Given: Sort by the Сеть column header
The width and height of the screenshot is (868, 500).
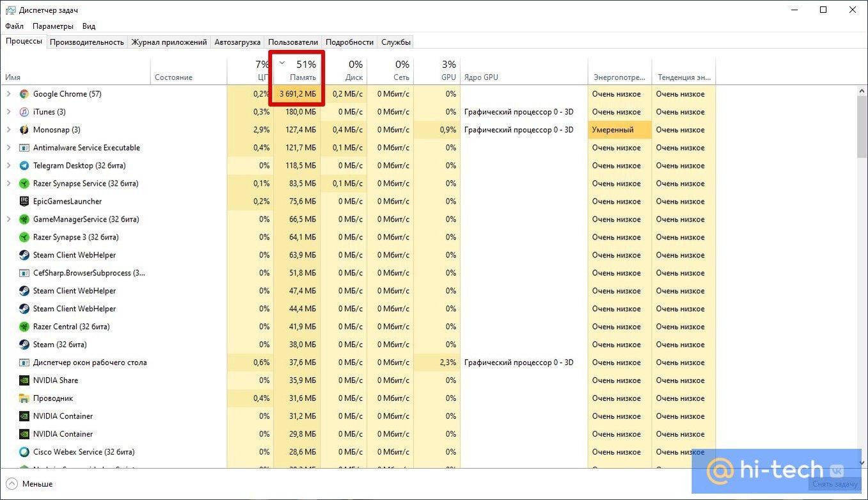Looking at the screenshot, I should (390, 71).
